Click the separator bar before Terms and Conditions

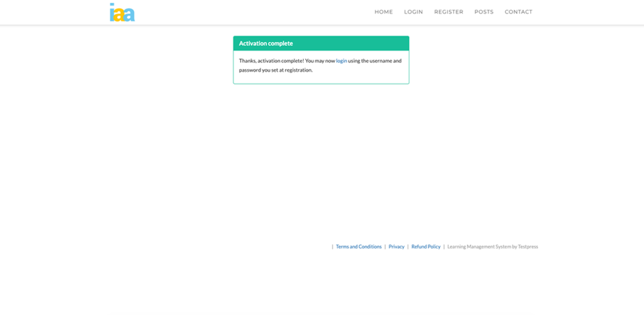[333, 247]
